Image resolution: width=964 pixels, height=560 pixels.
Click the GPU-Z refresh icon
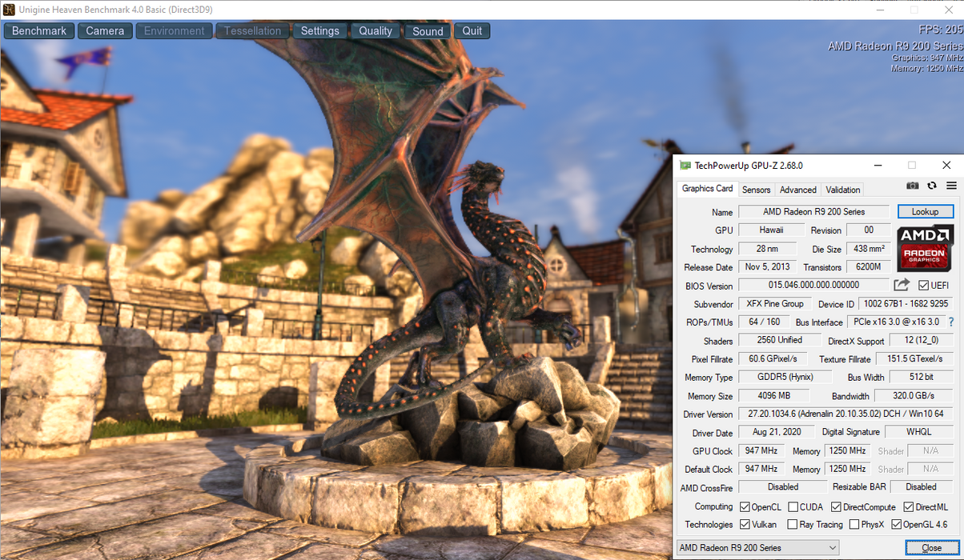click(932, 186)
